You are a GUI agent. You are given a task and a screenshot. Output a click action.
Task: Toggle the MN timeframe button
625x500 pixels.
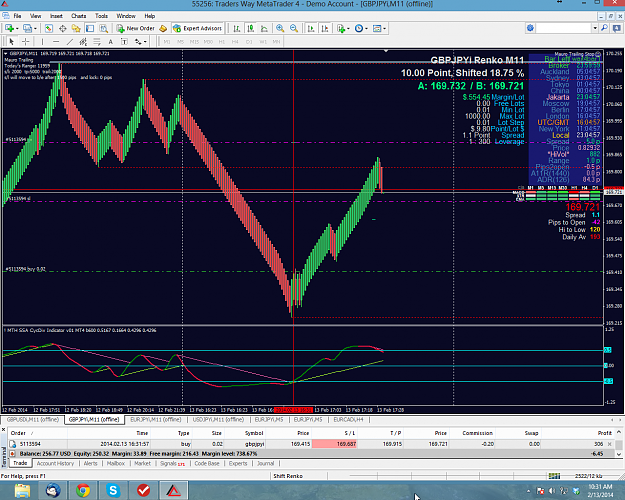tap(276, 41)
